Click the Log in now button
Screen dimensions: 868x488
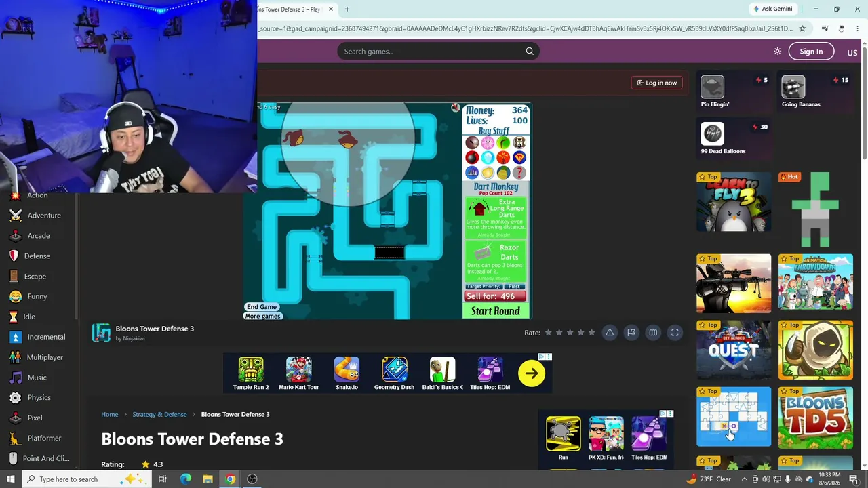pyautogui.click(x=656, y=83)
